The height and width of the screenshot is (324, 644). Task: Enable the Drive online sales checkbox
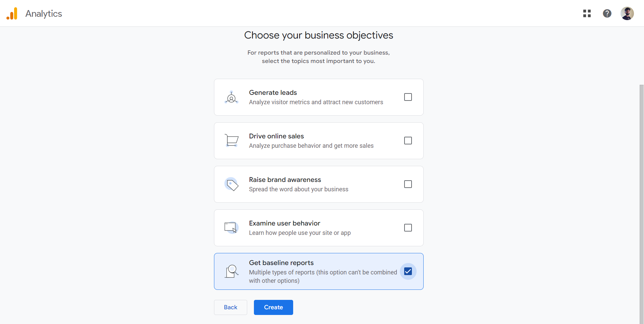[408, 141]
